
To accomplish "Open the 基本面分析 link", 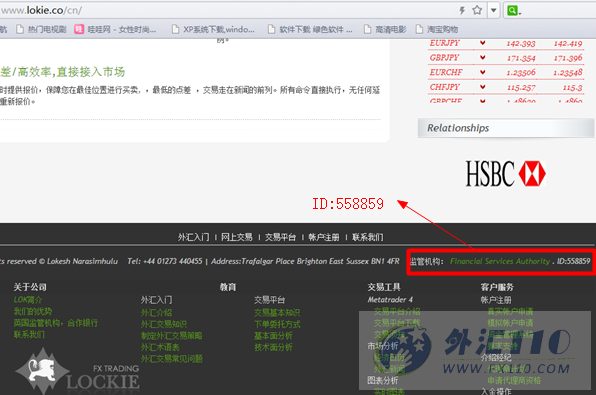I will click(x=273, y=336).
